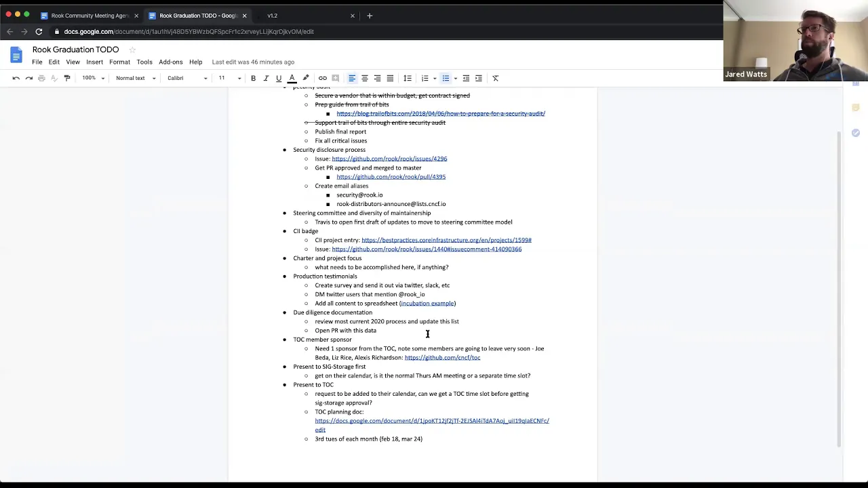Align text to the right

tap(377, 78)
